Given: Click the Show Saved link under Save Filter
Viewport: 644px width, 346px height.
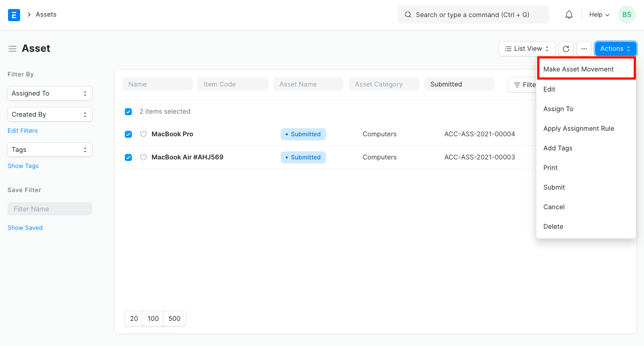Looking at the screenshot, I should pyautogui.click(x=25, y=227).
